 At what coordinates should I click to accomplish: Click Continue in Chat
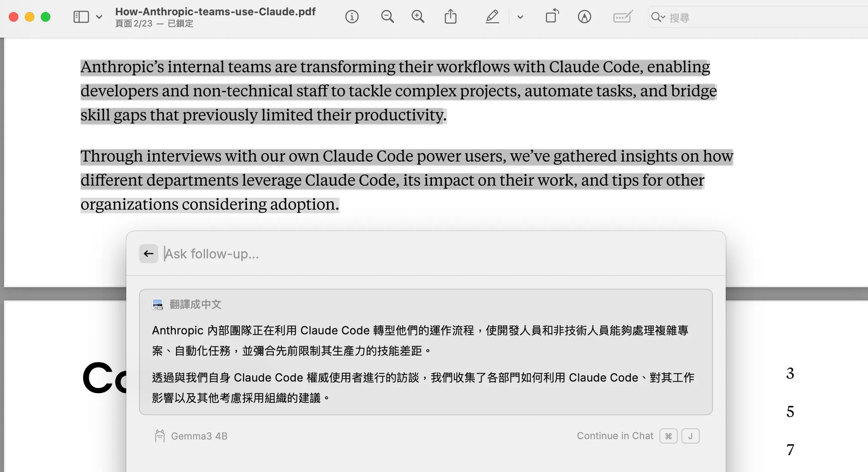(615, 436)
